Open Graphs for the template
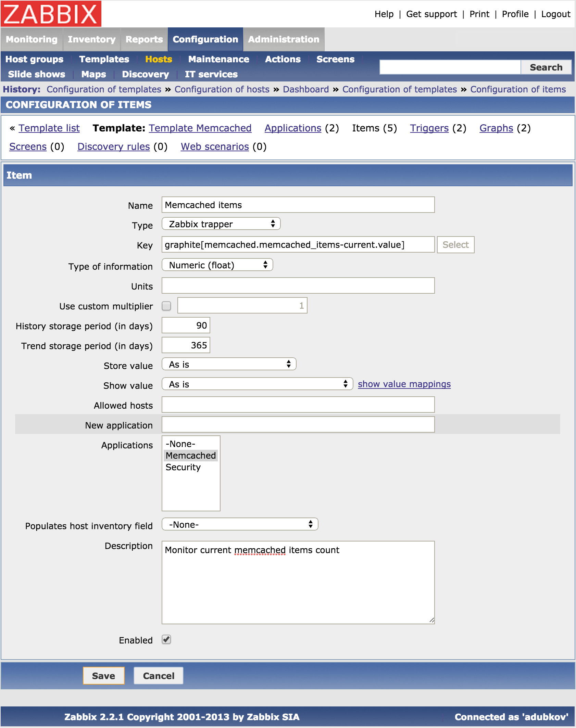 (496, 128)
